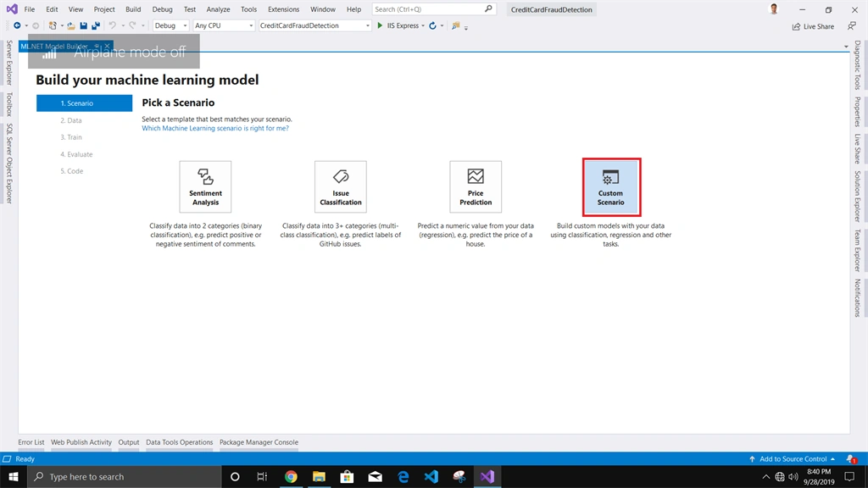Open the Live Share icon
The image size is (868, 488).
(813, 26)
